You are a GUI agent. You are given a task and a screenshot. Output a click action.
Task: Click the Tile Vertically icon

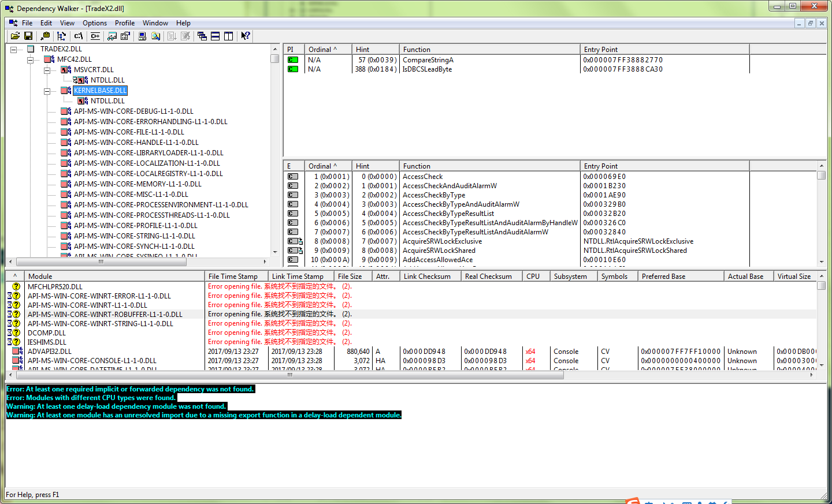(228, 36)
